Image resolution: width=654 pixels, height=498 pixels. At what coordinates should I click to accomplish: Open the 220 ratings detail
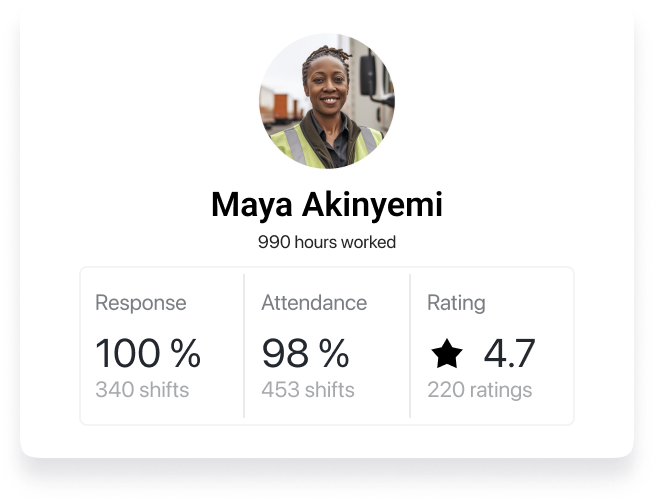pyautogui.click(x=480, y=390)
